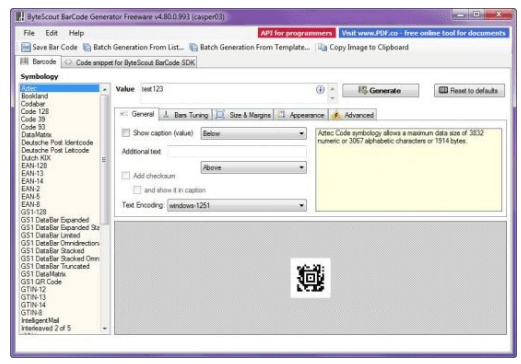Select Aztec in the symbology list
The width and height of the screenshot is (521, 364).
click(59, 88)
